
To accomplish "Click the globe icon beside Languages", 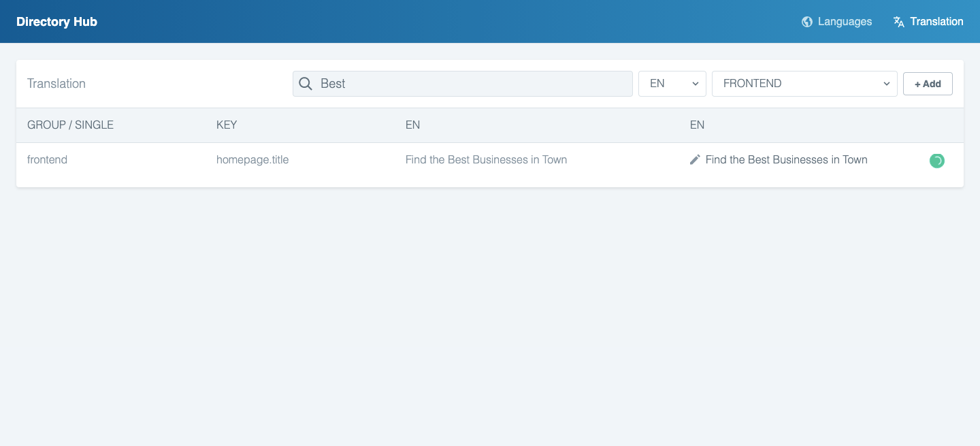I will coord(807,22).
